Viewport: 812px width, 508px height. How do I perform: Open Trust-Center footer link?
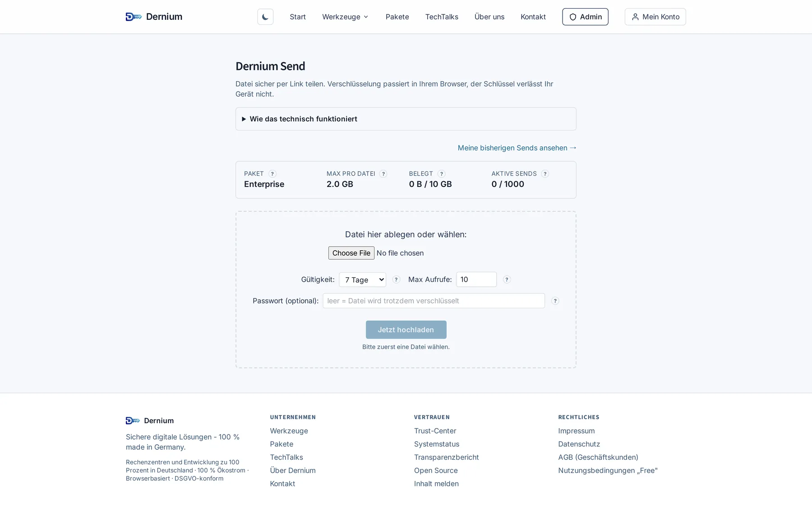click(x=435, y=431)
